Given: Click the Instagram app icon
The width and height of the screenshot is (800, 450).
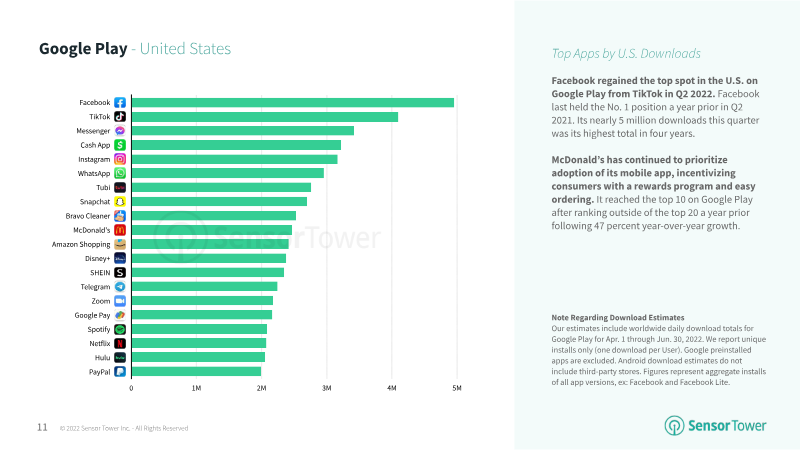Looking at the screenshot, I should [120, 159].
